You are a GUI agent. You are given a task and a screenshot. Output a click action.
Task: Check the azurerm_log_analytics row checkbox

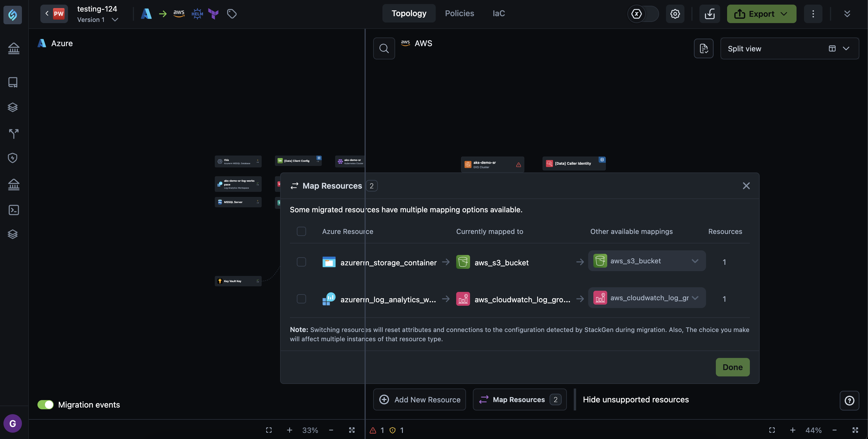coord(301,299)
